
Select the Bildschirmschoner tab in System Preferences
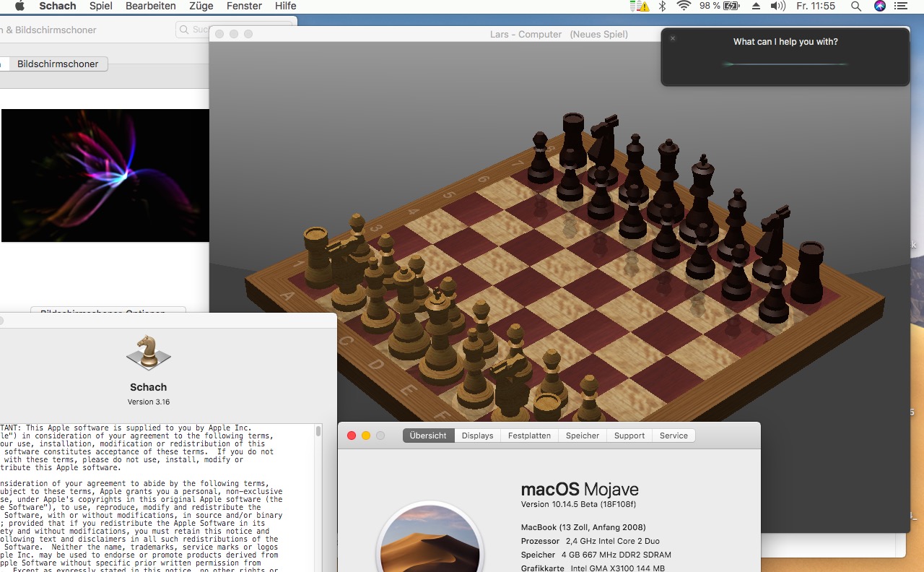click(x=58, y=64)
